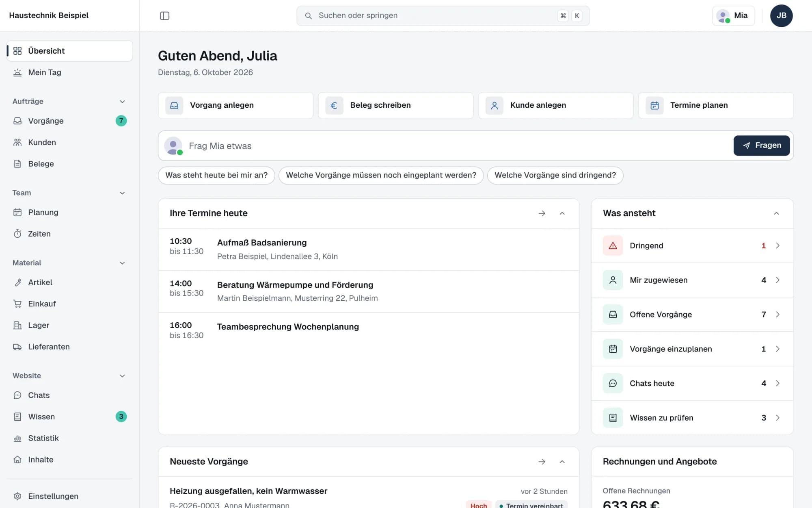Image resolution: width=812 pixels, height=508 pixels.
Task: Collapse the Website sidebar section
Action: click(122, 376)
